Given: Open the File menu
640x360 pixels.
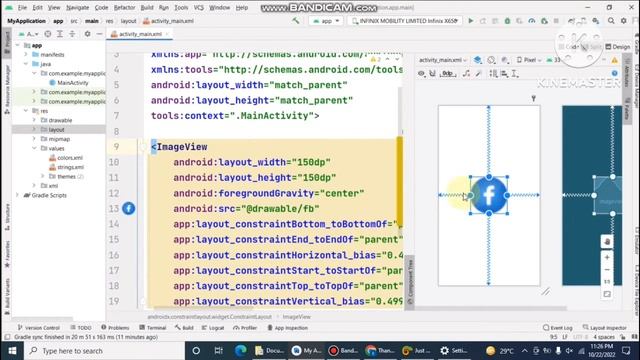Looking at the screenshot, I should coord(22,8).
